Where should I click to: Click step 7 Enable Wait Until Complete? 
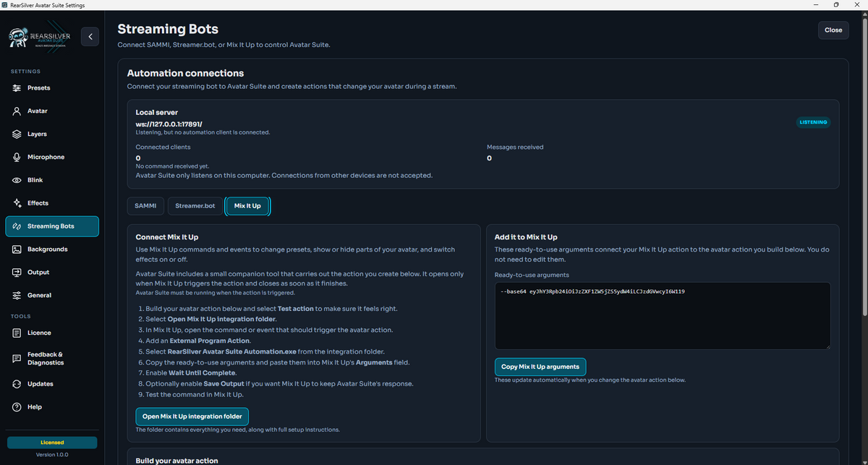(187, 372)
